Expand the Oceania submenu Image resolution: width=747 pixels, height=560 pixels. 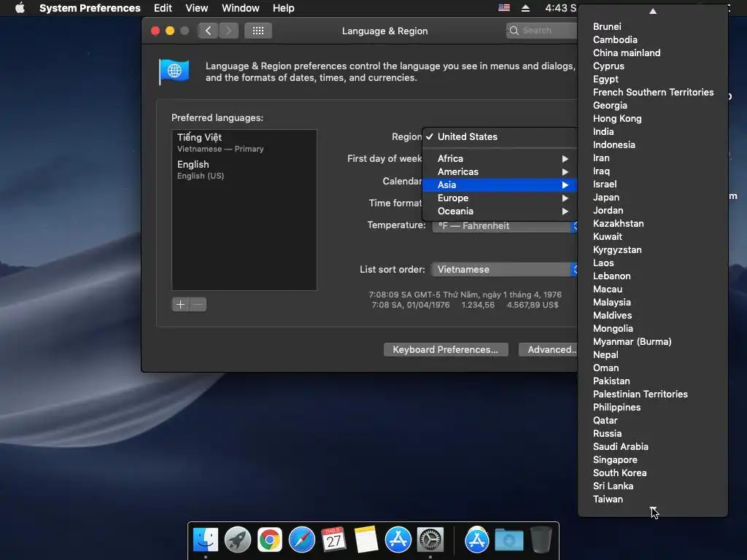(x=499, y=211)
